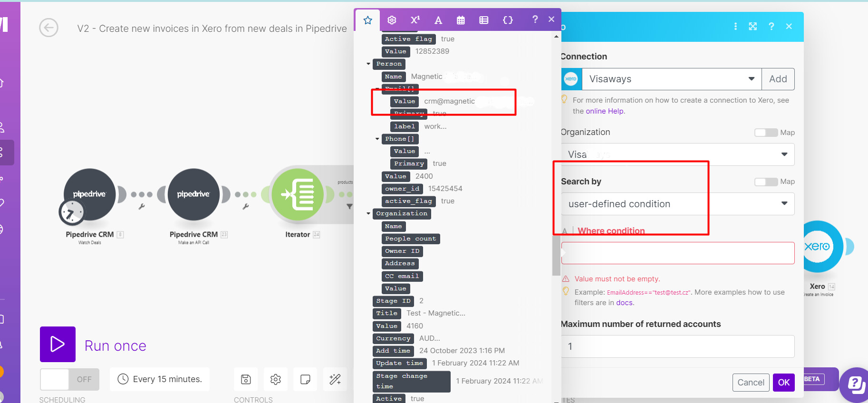This screenshot has height=403, width=868.
Task: Switch to the general functions gear tab
Action: [392, 20]
